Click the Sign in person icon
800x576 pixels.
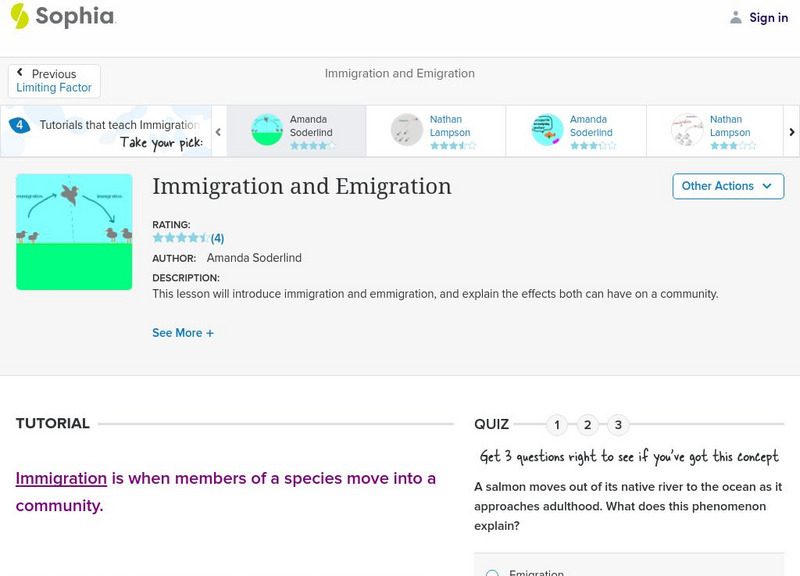734,17
